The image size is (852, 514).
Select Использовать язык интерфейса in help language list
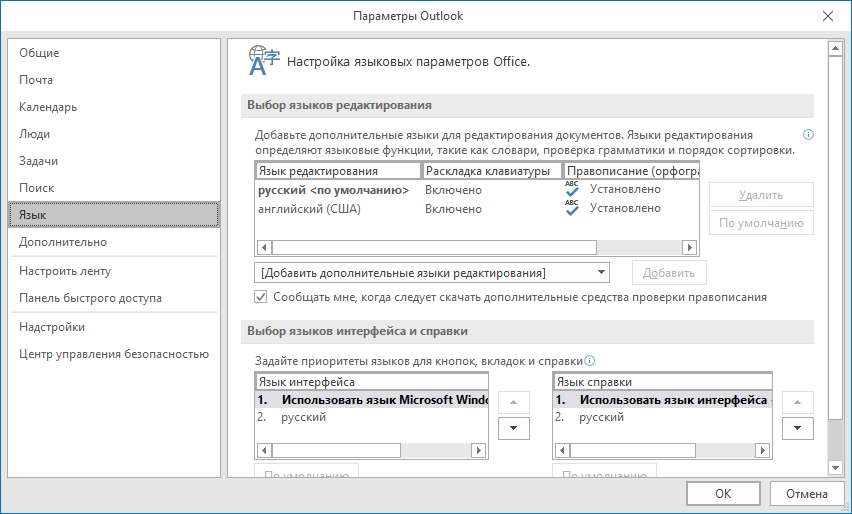click(x=662, y=400)
